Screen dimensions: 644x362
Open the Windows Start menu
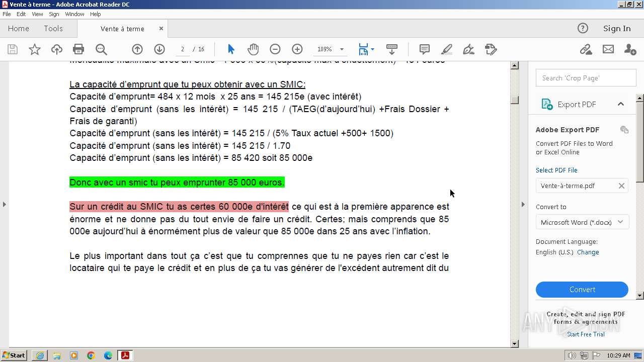tap(14, 355)
